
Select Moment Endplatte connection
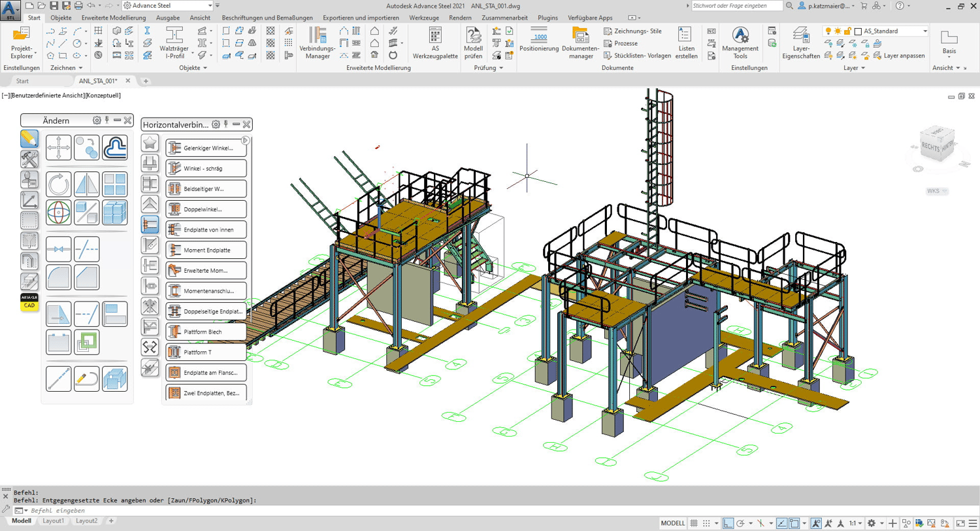[206, 250]
